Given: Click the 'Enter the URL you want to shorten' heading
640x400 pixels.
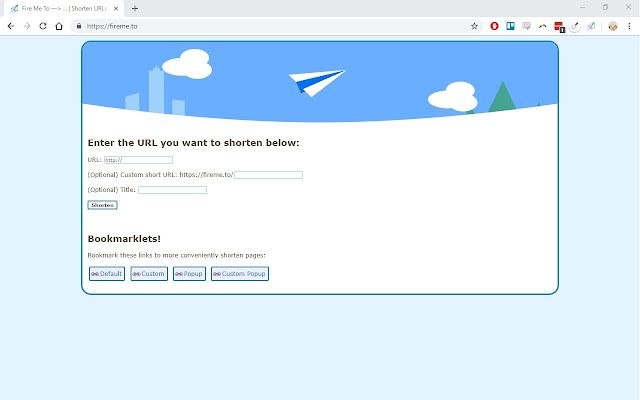Looking at the screenshot, I should tap(193, 143).
